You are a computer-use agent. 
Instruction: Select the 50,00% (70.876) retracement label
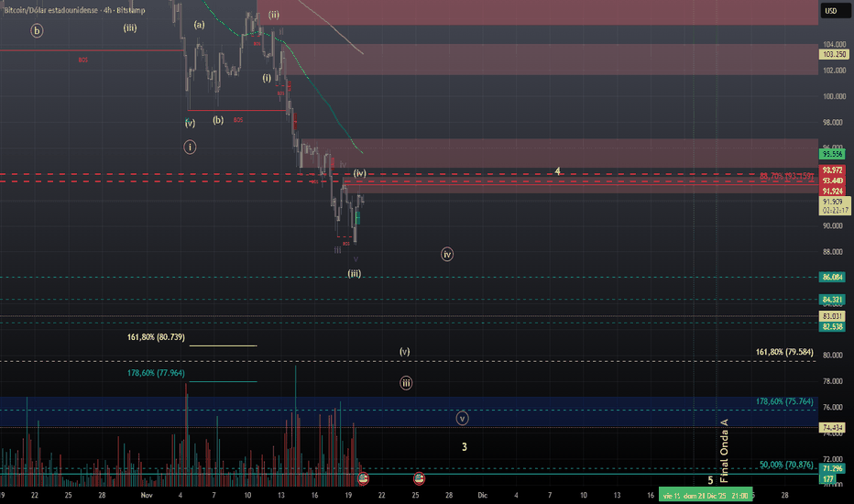click(x=786, y=465)
